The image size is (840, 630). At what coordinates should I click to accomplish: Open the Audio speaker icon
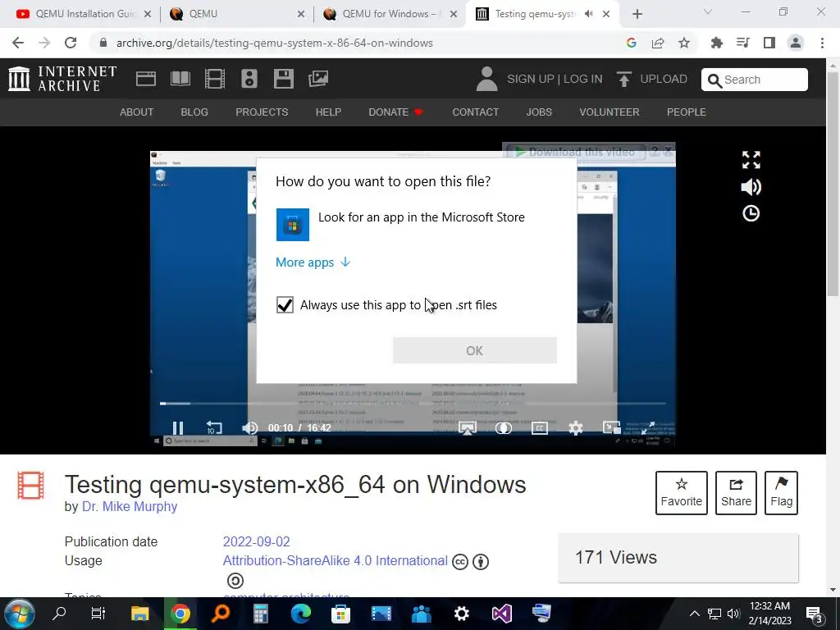249,79
